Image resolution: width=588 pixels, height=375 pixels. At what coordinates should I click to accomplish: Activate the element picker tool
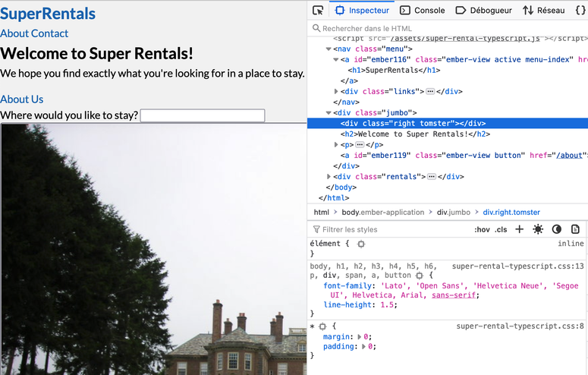[318, 11]
